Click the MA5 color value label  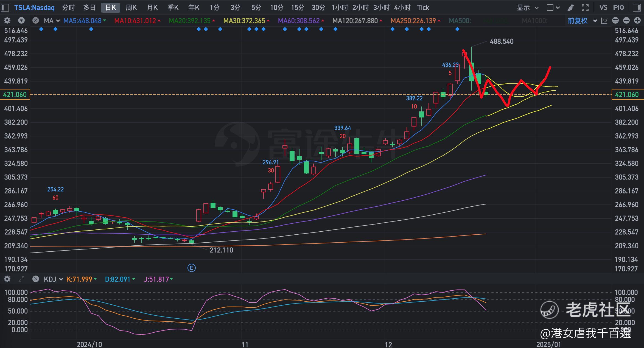pos(82,21)
